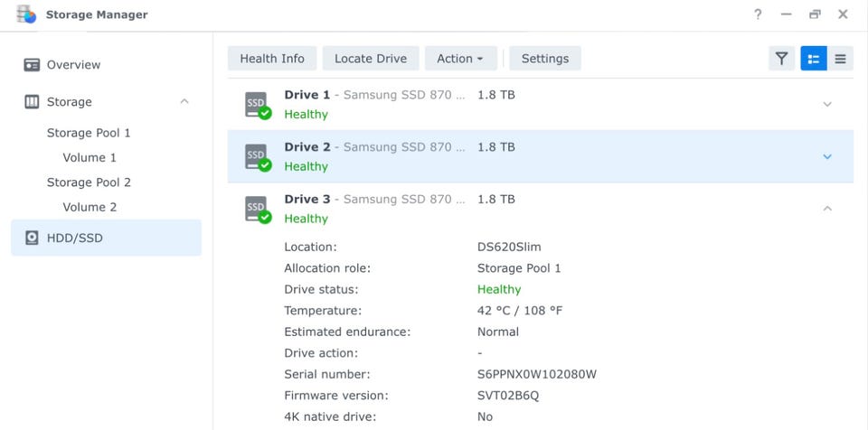
Task: Select Storage Pool 1 in the sidebar
Action: [89, 133]
